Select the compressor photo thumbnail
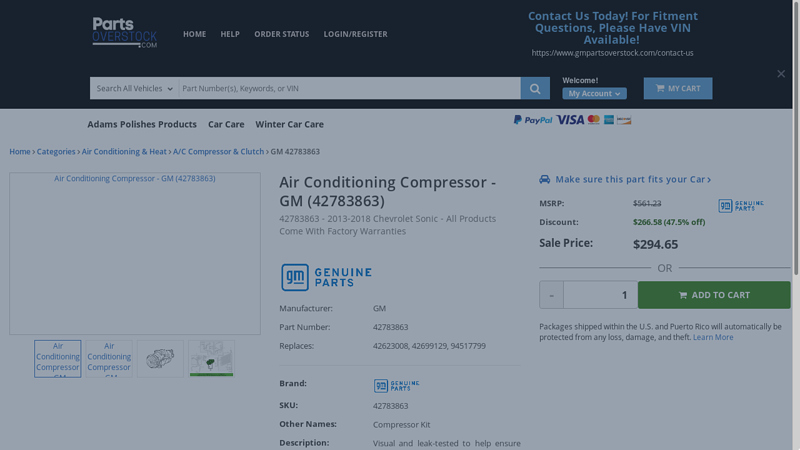Viewport: 800px width, 450px height. (x=160, y=359)
